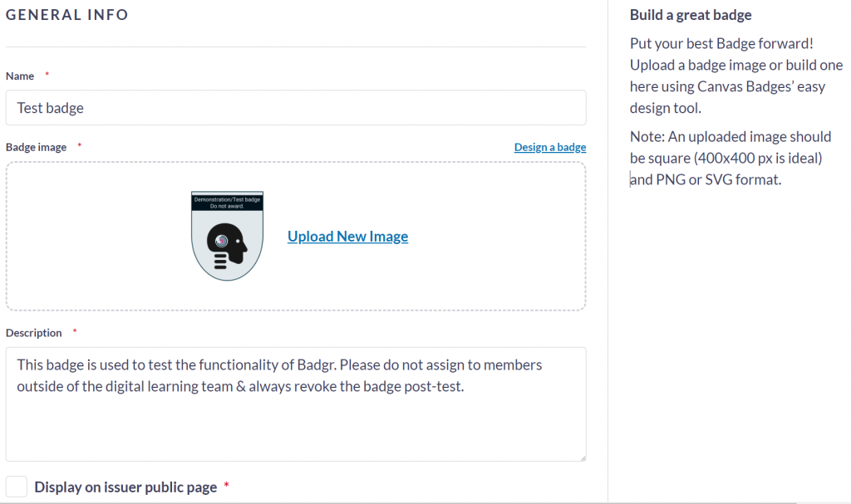Viewport: 851px width, 504px height.
Task: Click the Description label
Action: [x=33, y=333]
